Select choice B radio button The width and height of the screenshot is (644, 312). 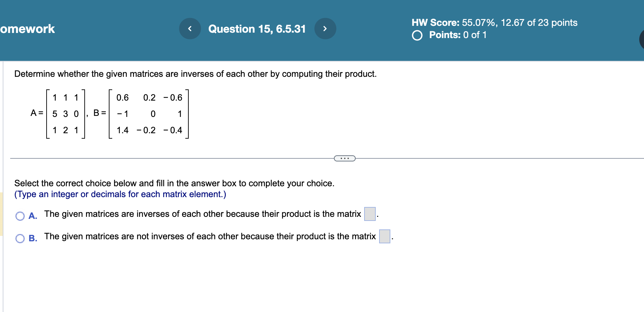click(20, 238)
